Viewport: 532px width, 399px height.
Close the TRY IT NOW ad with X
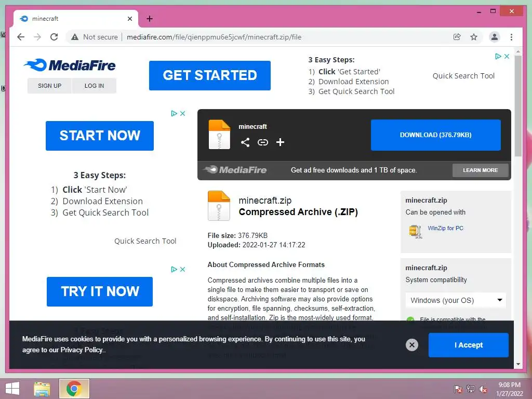pos(182,270)
